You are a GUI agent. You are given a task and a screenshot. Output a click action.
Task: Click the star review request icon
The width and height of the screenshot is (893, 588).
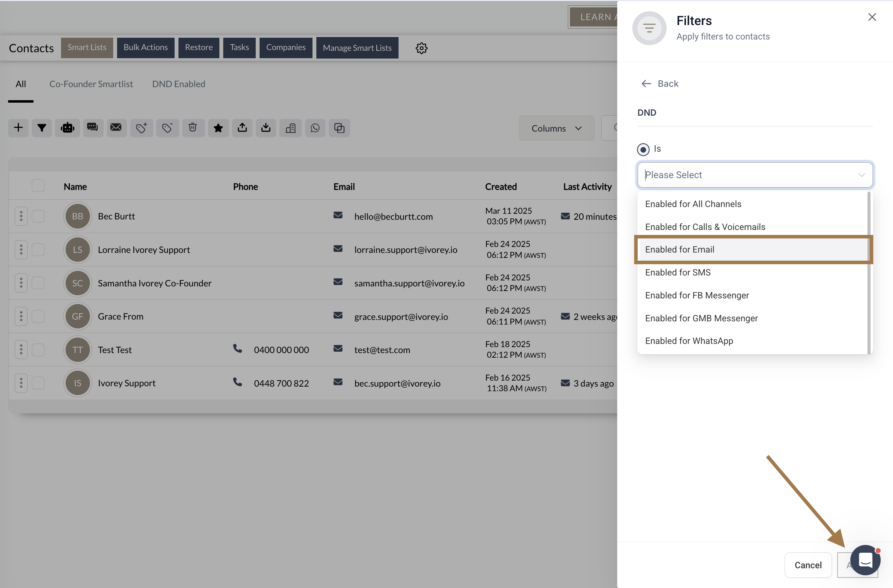pyautogui.click(x=218, y=128)
